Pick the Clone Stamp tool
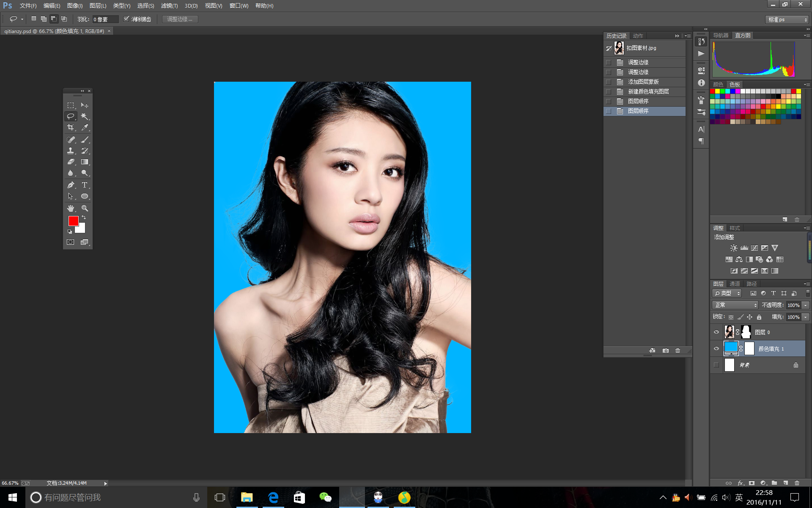 point(71,151)
